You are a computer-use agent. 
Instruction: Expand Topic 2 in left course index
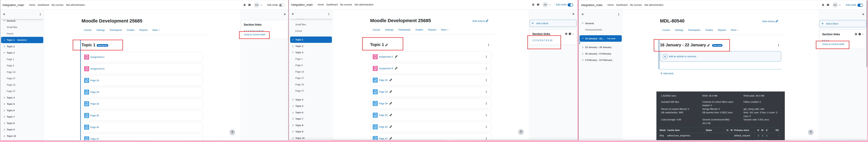pyautogui.click(x=4, y=46)
